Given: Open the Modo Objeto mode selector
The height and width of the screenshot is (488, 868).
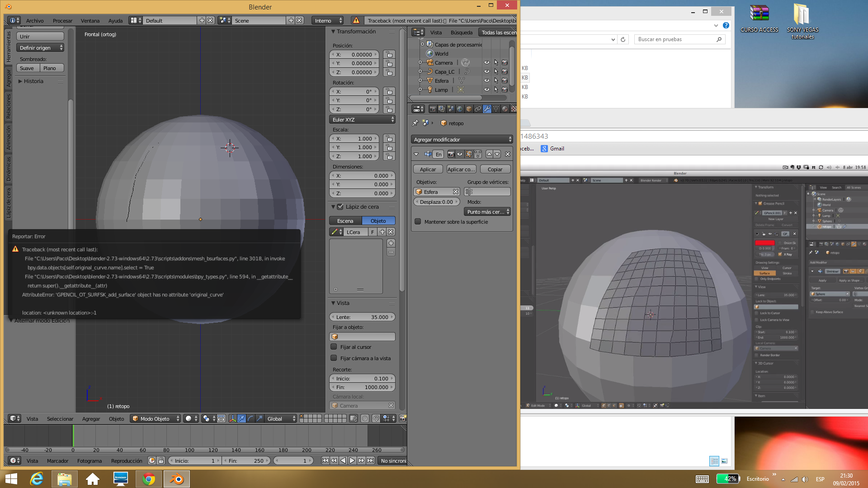Looking at the screenshot, I should 156,419.
